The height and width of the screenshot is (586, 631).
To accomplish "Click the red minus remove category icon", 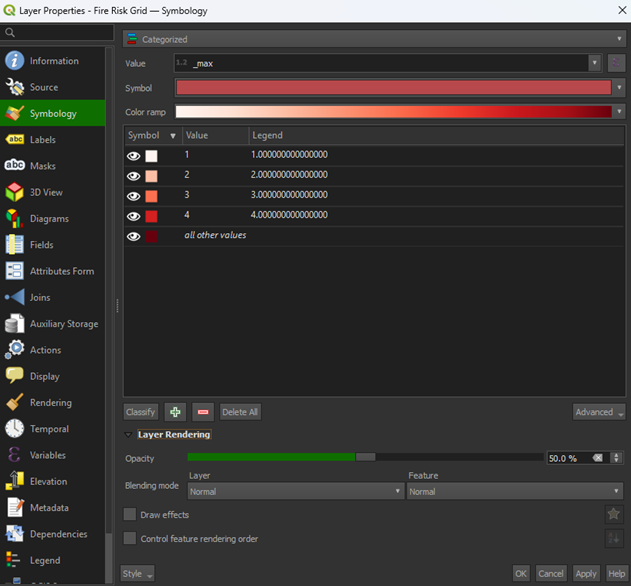I will (203, 412).
